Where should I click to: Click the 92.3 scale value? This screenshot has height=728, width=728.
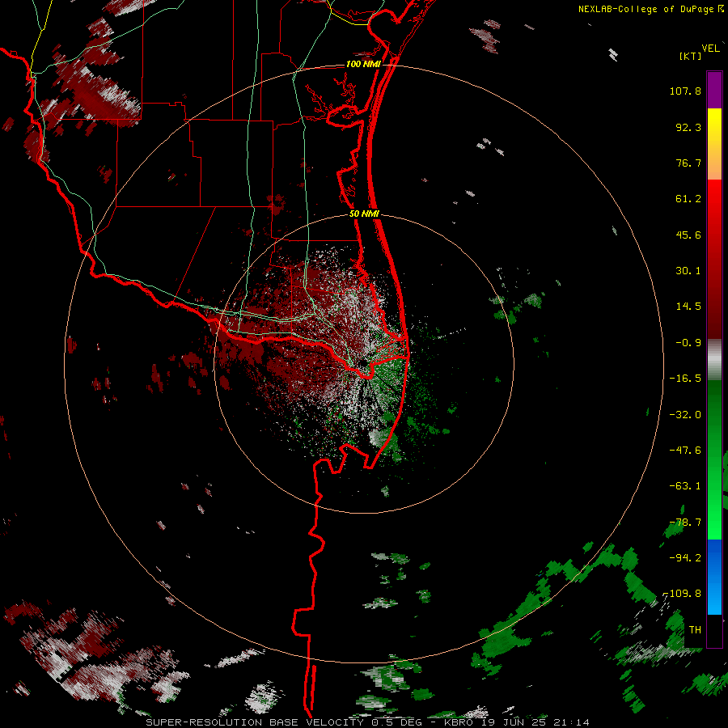tap(688, 127)
